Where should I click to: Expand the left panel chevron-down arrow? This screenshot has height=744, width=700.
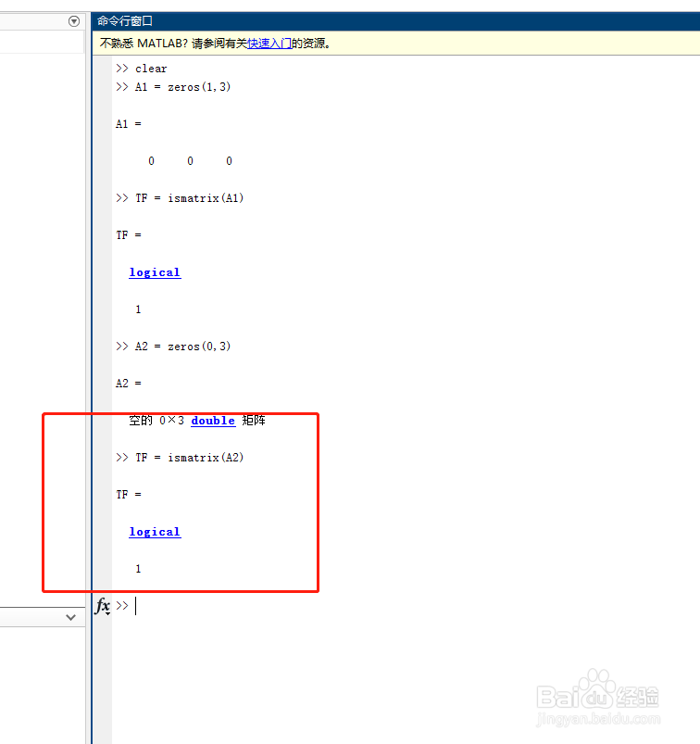tap(71, 617)
